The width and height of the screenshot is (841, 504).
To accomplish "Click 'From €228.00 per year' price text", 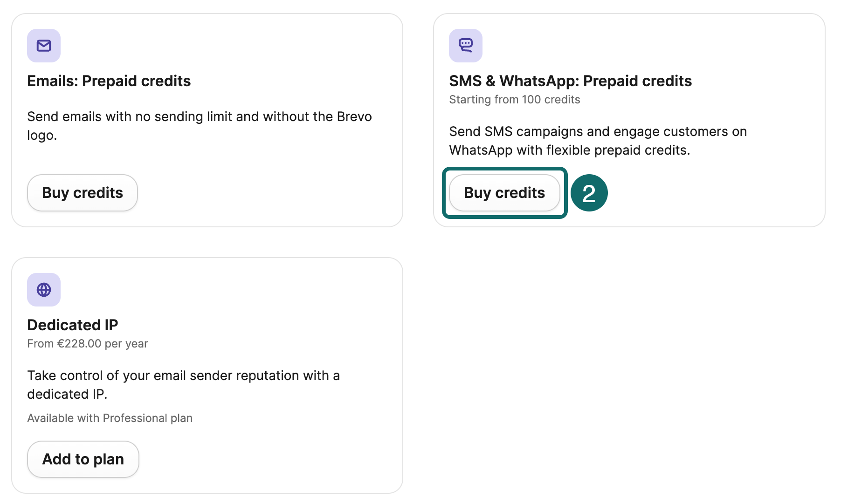I will point(88,344).
